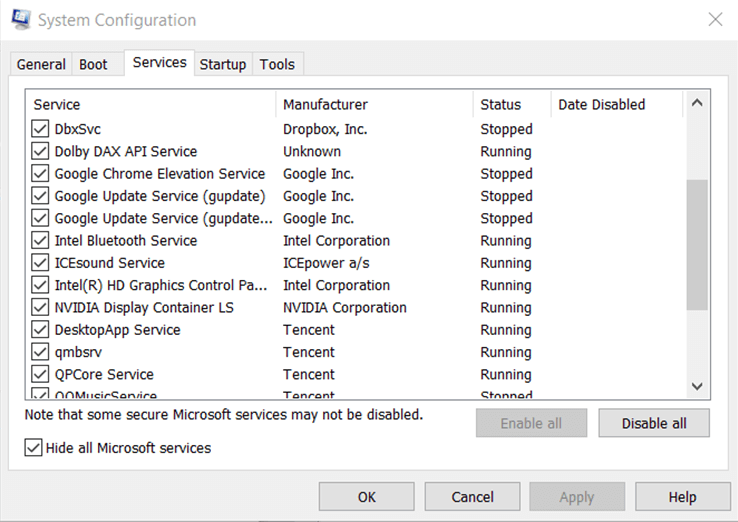The image size is (738, 522).
Task: Toggle Google Update Service (gupdate) checkbox
Action: tap(40, 196)
